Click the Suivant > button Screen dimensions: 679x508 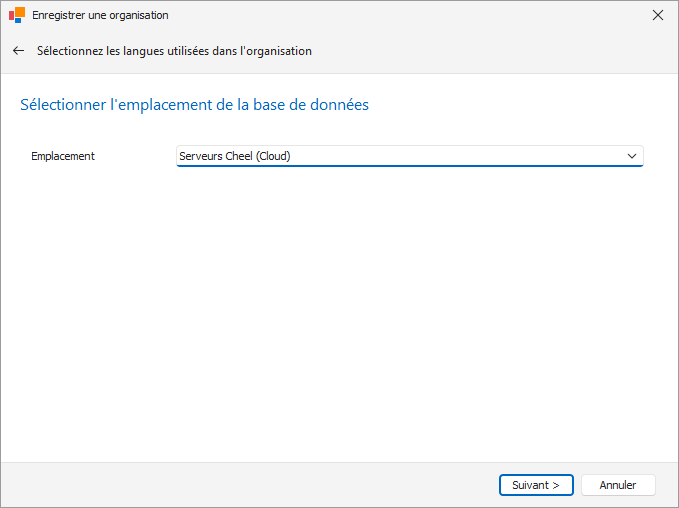pyautogui.click(x=536, y=485)
